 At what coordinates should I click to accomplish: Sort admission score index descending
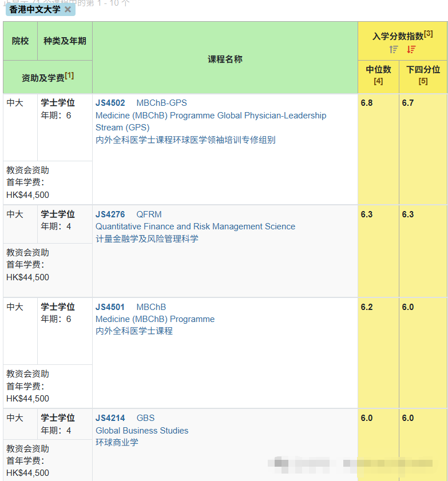tap(411, 49)
